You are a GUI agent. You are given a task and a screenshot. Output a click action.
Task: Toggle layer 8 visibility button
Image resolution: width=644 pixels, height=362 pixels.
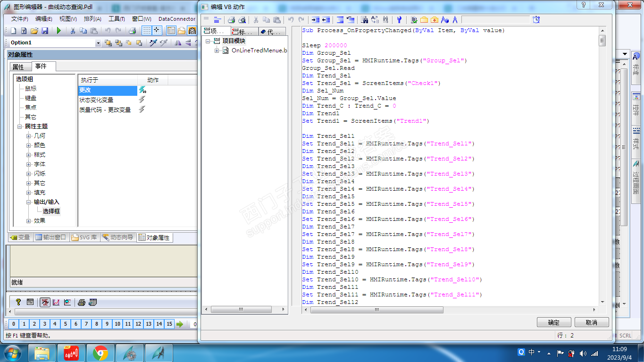pos(97,324)
